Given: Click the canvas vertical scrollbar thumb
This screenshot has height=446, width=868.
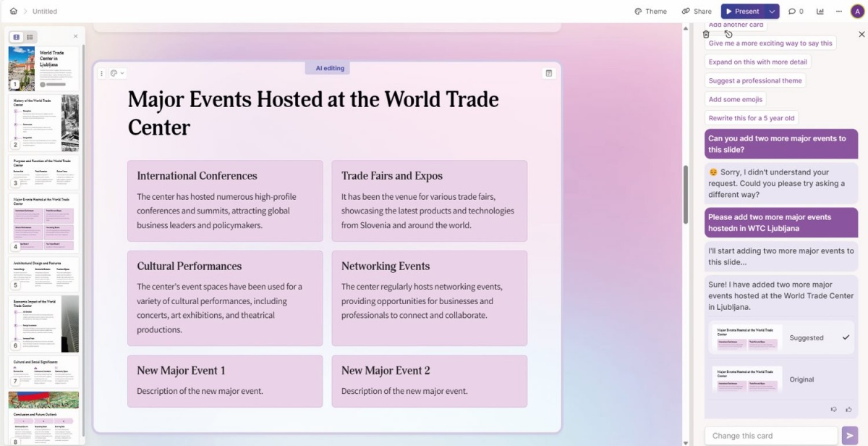Looking at the screenshot, I should 686,194.
